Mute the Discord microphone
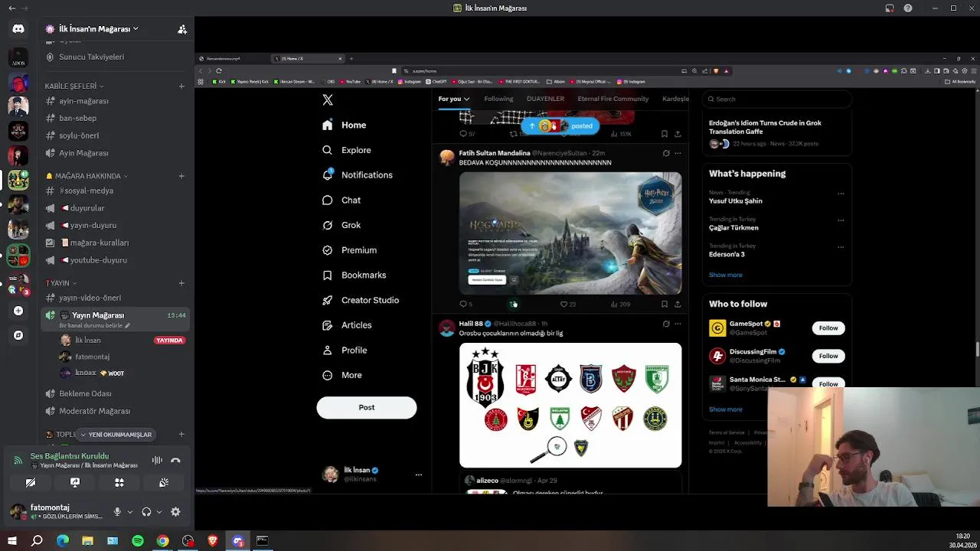Image resolution: width=980 pixels, height=551 pixels. pyautogui.click(x=117, y=512)
